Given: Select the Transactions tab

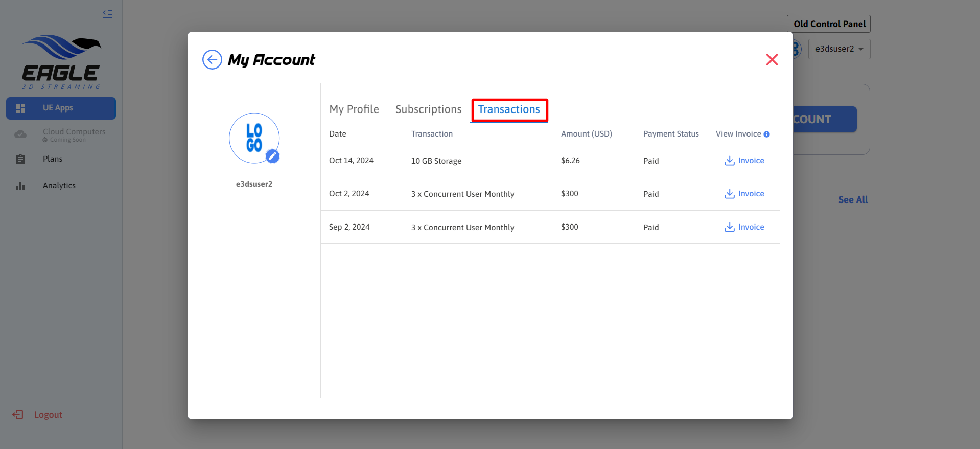Looking at the screenshot, I should tap(509, 109).
